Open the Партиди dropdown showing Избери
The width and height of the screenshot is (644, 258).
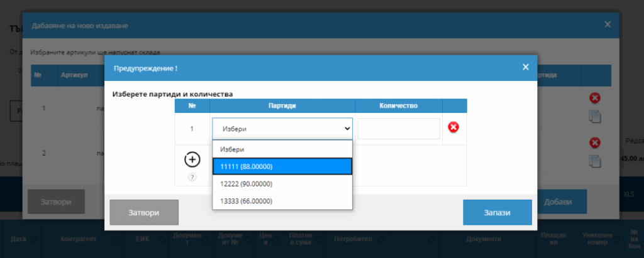coord(282,128)
